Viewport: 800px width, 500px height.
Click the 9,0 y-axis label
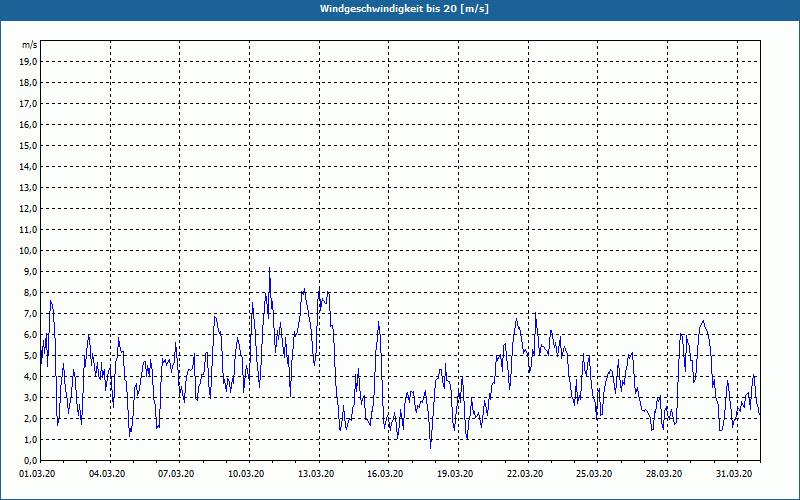(x=30, y=271)
